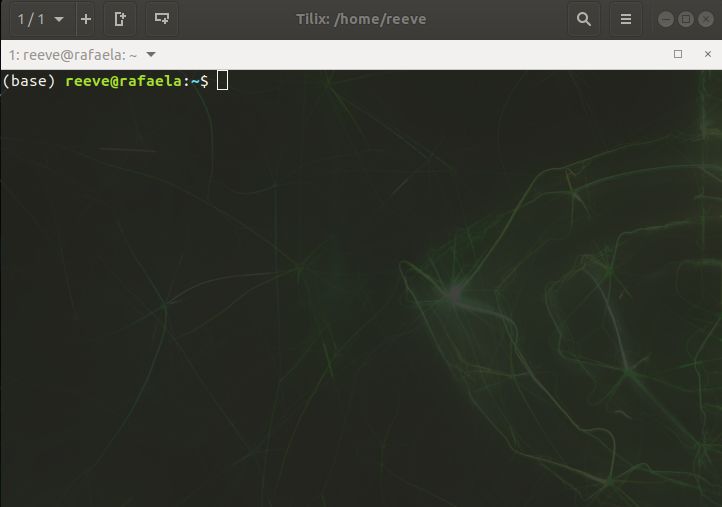
Task: Maximize the Tilix window
Action: point(685,19)
